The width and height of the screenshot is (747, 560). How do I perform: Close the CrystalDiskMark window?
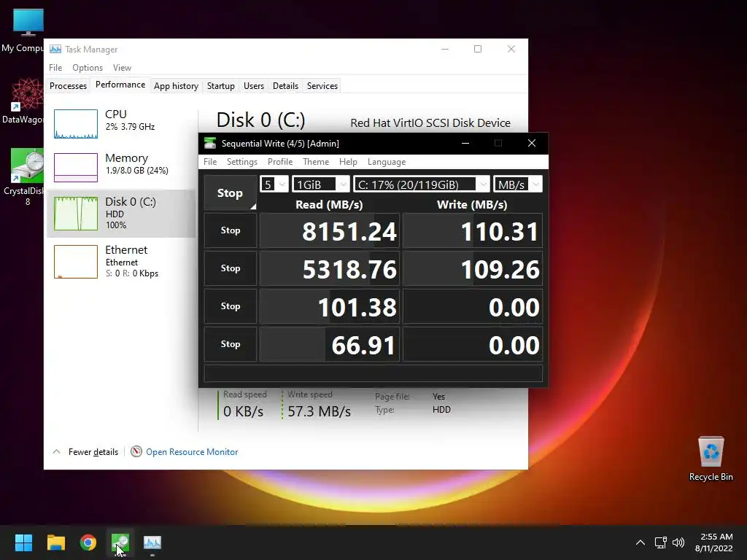pyautogui.click(x=532, y=143)
